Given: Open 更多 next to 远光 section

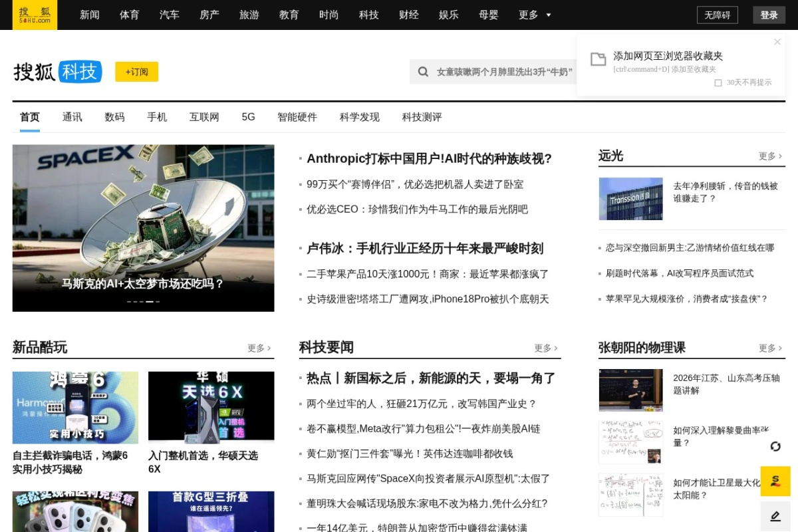Looking at the screenshot, I should click(x=770, y=156).
